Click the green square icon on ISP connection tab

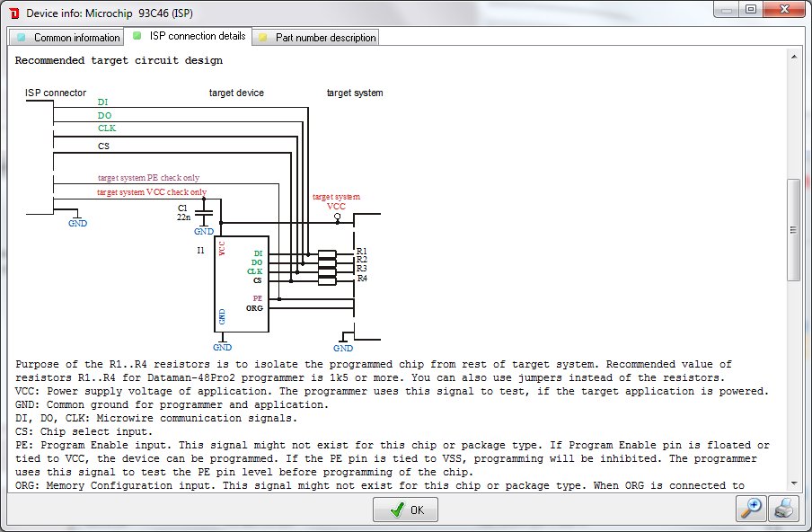(x=137, y=36)
